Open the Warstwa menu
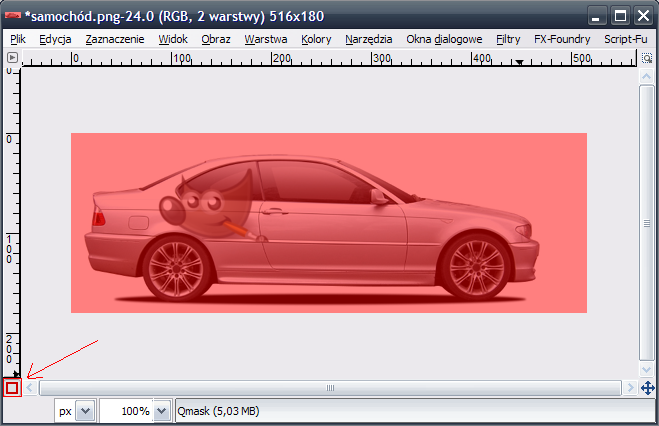The height and width of the screenshot is (426, 659). click(x=265, y=39)
